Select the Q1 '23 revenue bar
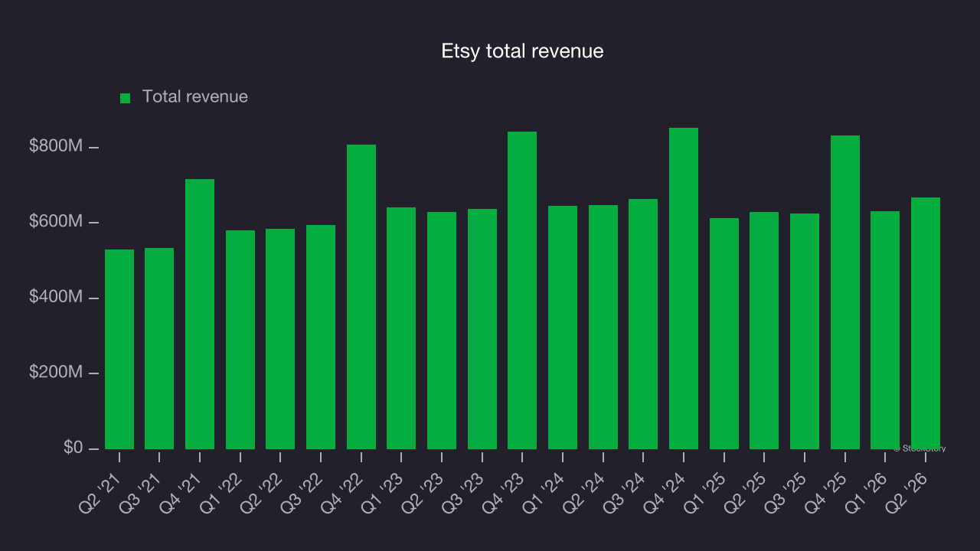This screenshot has height=551, width=980. click(x=401, y=328)
